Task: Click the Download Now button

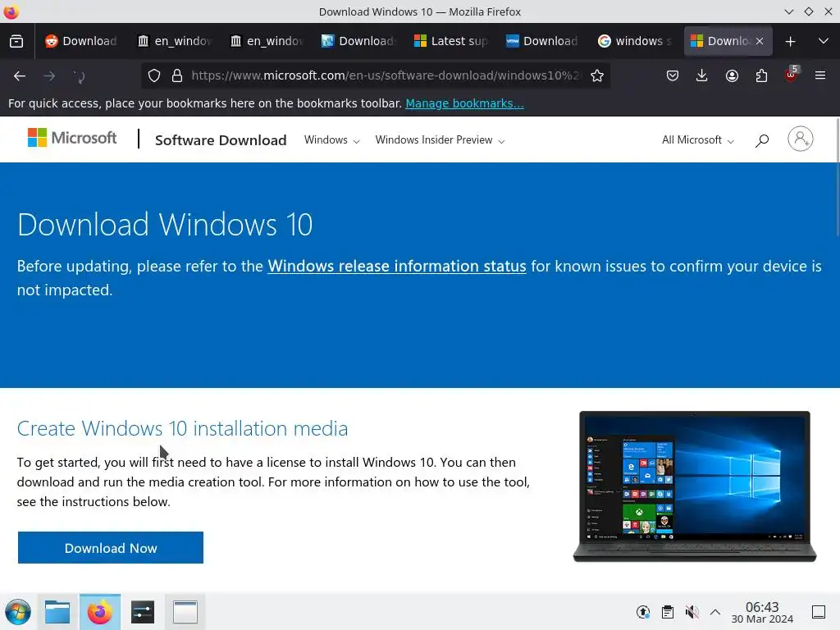Action: click(111, 547)
